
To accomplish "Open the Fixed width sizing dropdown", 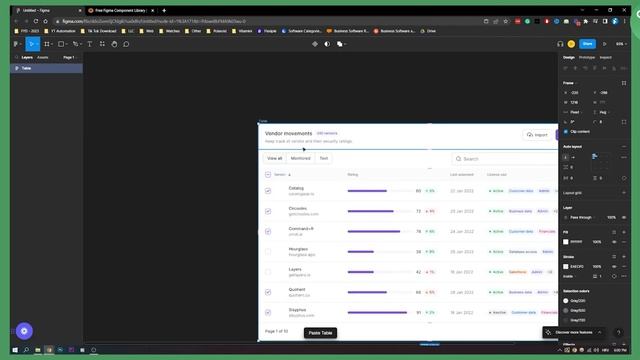I will tap(576, 112).
